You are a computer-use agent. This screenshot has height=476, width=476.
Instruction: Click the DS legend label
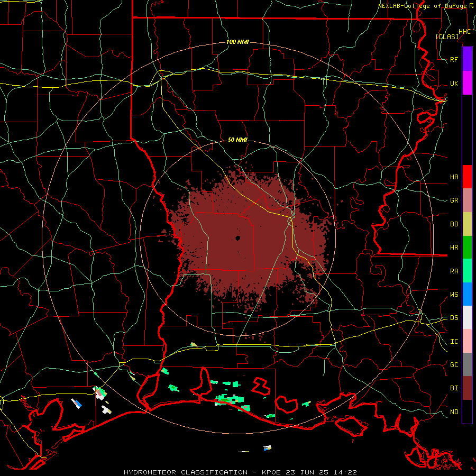point(454,318)
